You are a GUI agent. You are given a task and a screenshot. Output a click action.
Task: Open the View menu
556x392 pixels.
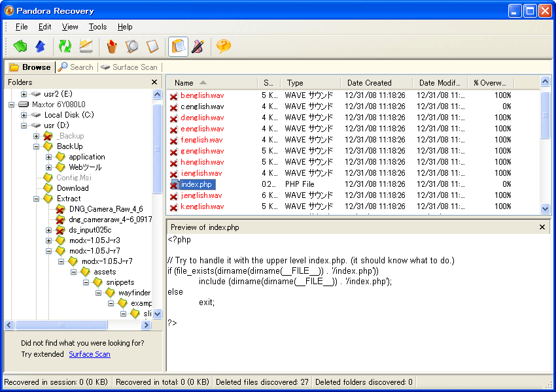point(70,27)
